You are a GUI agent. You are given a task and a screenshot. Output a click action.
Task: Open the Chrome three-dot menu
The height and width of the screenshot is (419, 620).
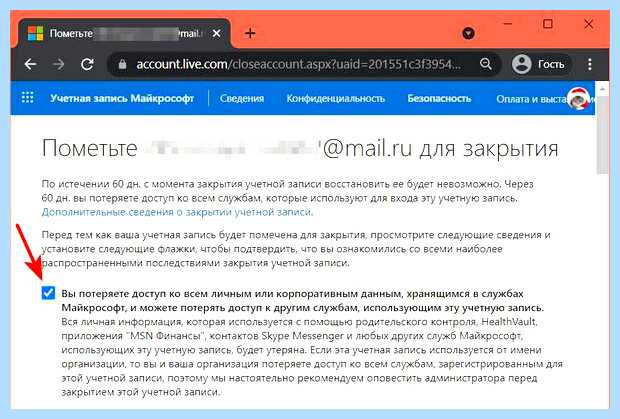coord(590,64)
